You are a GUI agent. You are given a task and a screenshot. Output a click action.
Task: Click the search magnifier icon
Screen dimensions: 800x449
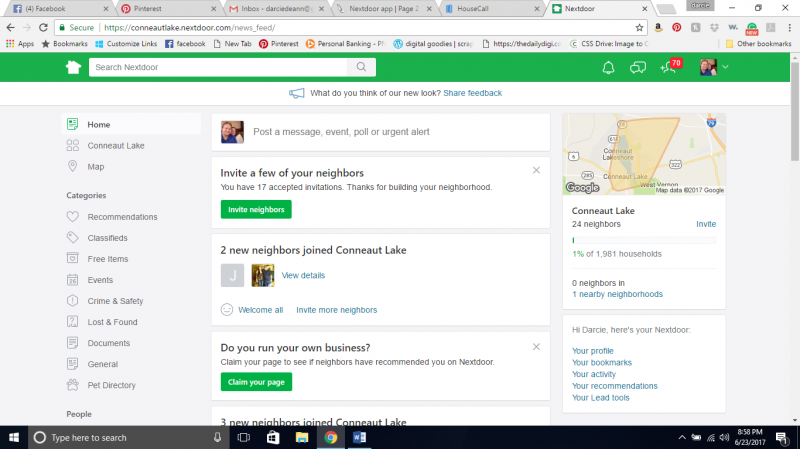(x=361, y=67)
